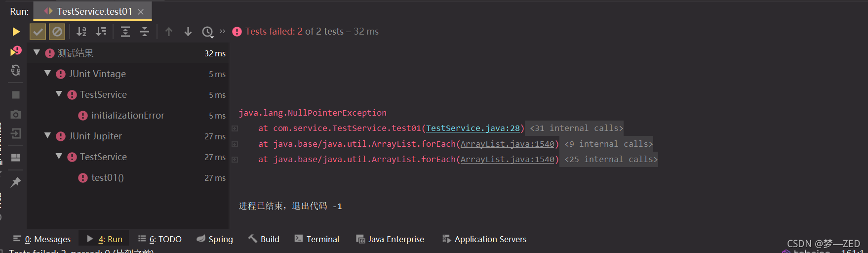Viewport: 868px width, 253px height.
Task: Click the exit/import icon in left sidebar
Action: pyautogui.click(x=16, y=133)
